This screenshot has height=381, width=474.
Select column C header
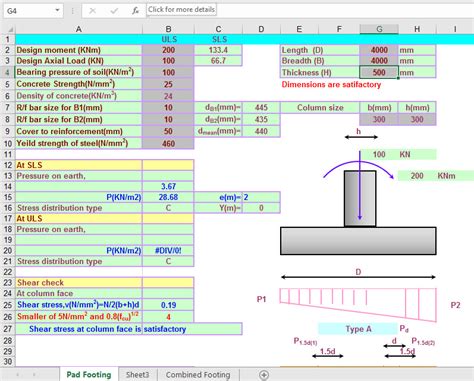click(218, 29)
